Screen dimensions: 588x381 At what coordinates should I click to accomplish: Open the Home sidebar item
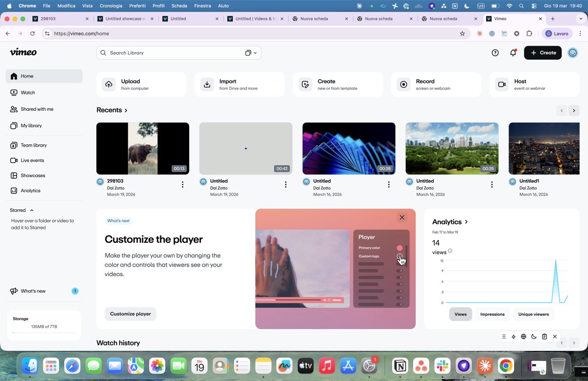(44, 76)
